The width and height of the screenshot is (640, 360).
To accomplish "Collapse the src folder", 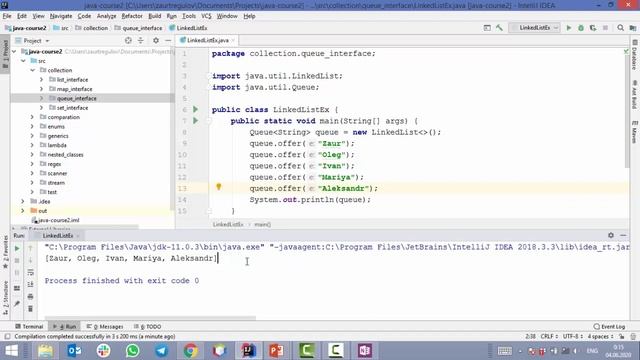I will [23, 61].
